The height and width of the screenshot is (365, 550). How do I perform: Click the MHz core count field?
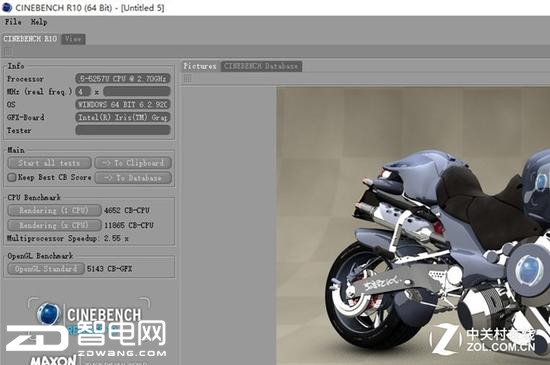coord(83,92)
